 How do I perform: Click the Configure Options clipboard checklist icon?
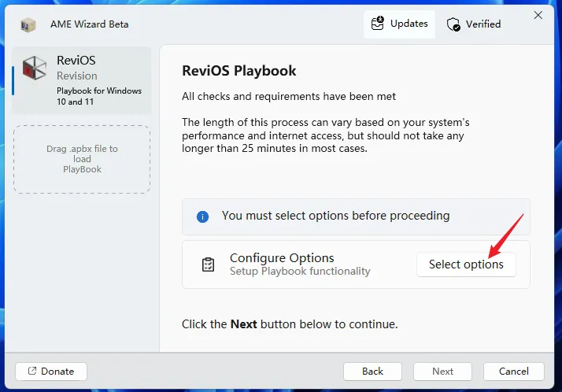point(208,264)
